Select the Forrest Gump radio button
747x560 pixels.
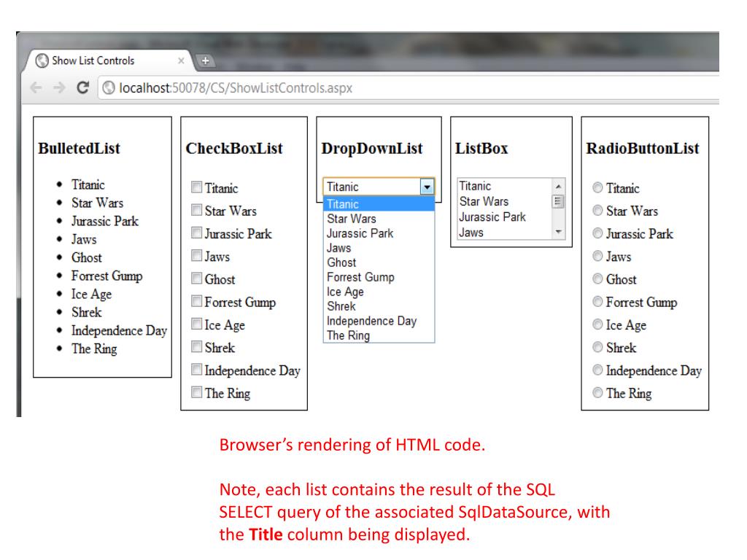(597, 301)
